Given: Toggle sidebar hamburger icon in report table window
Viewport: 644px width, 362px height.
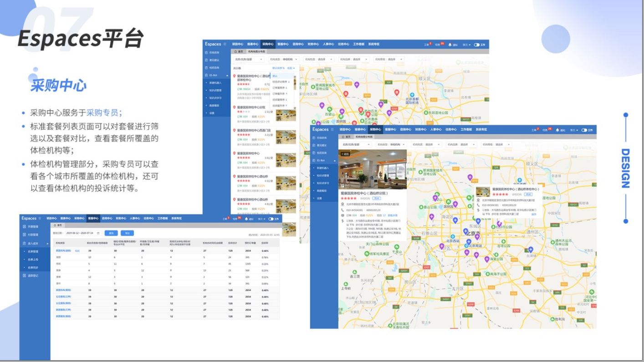Looking at the screenshot, I should coord(40,218).
